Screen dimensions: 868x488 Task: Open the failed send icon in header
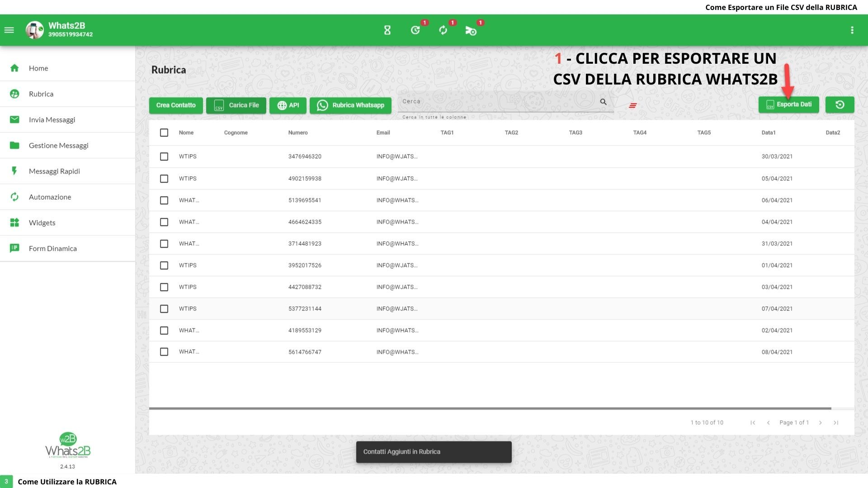pyautogui.click(x=471, y=30)
